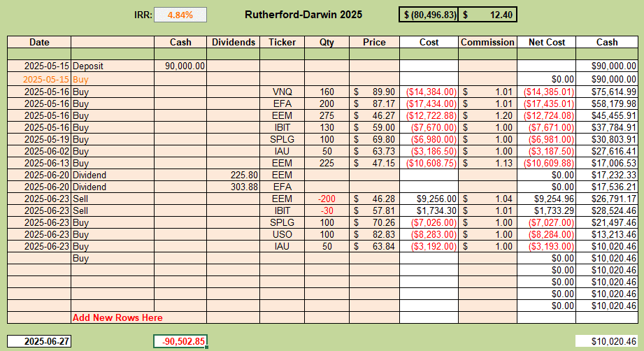This screenshot has height=351, width=644.
Task: Select the cash balance $75,614.99 cell
Action: (607, 92)
